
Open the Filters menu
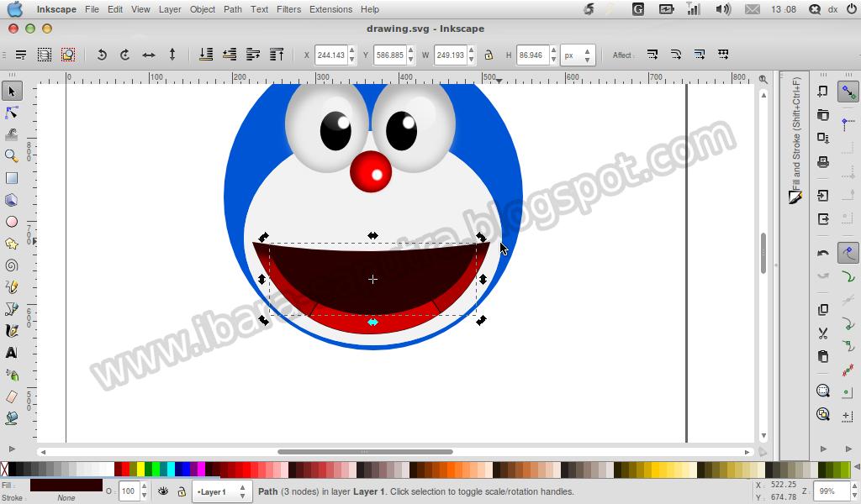[x=289, y=9]
